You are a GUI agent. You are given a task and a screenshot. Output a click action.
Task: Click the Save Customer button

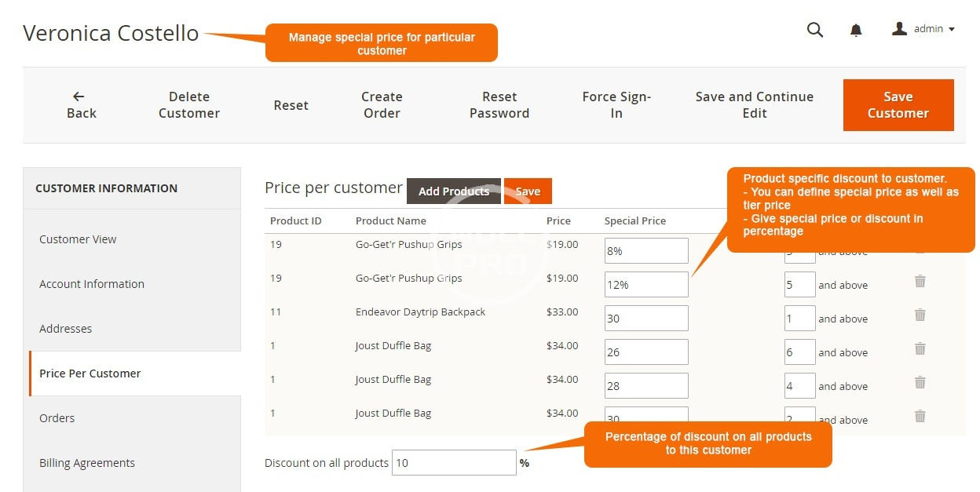(x=898, y=105)
